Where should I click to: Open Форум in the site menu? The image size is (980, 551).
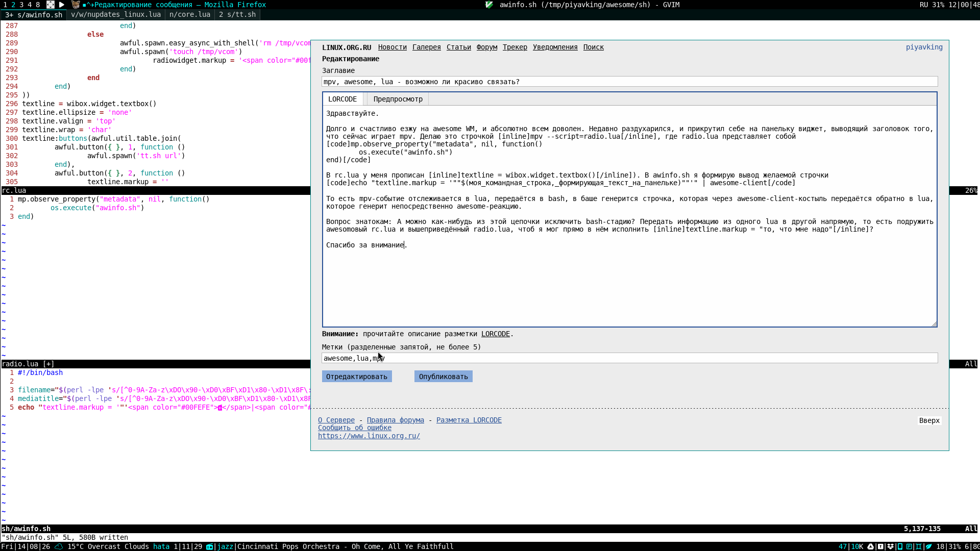487,47
